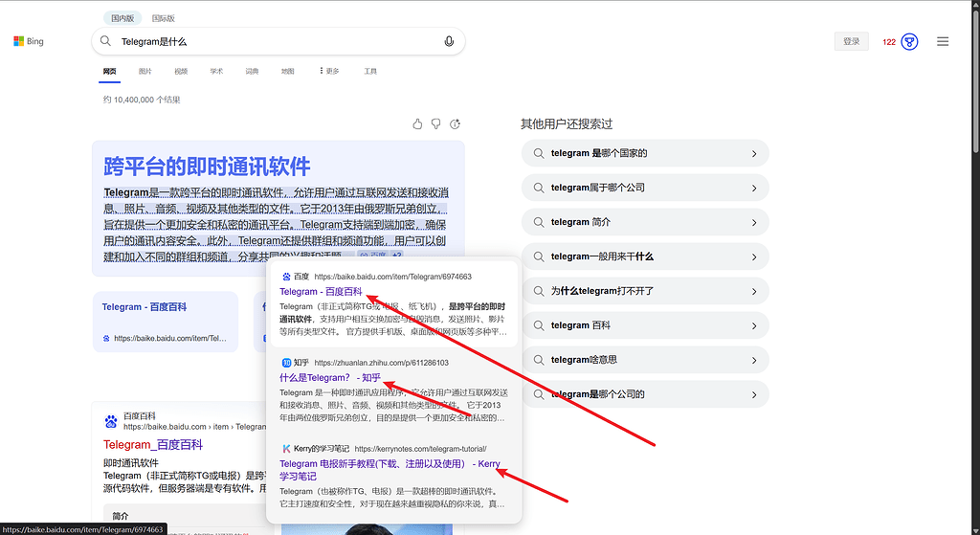Image resolution: width=980 pixels, height=535 pixels.
Task: Click the Baidu paw favicon in popup
Action: click(x=286, y=277)
